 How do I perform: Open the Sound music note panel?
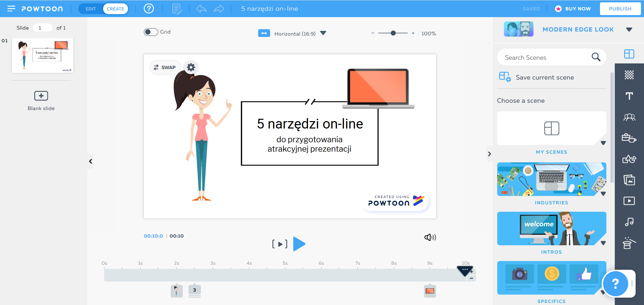pos(629,222)
